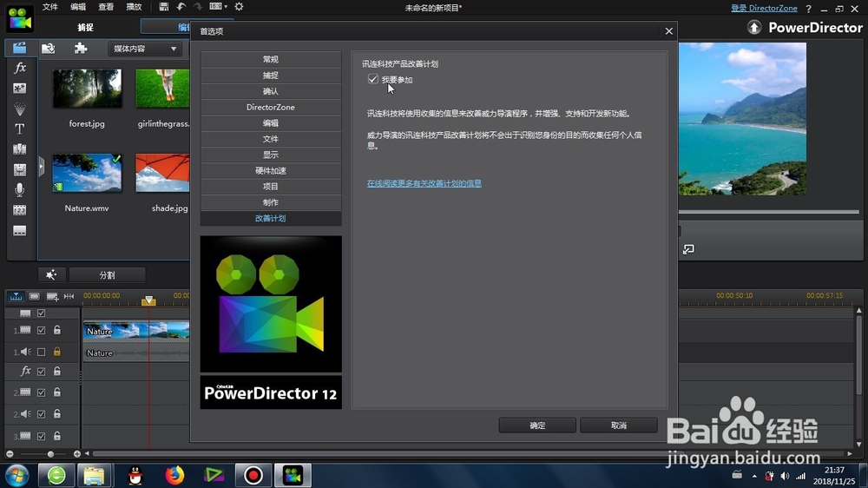Uncheck the 我要参加 checkbox

click(373, 79)
